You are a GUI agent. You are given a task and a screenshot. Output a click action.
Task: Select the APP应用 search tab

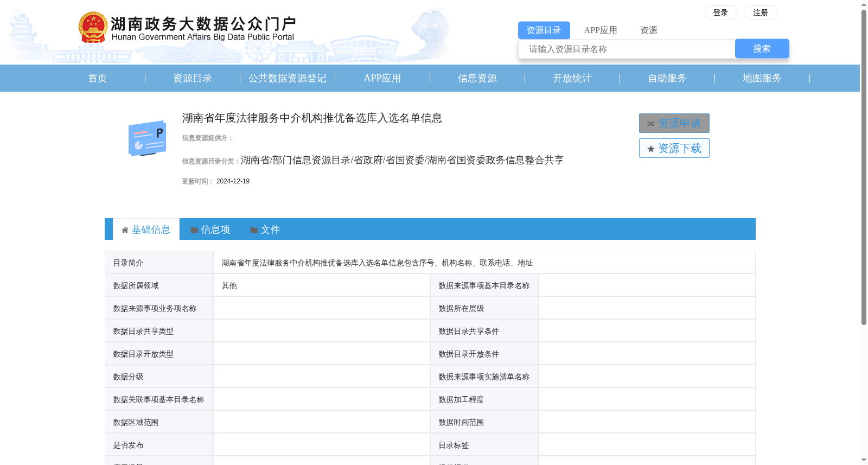point(601,30)
